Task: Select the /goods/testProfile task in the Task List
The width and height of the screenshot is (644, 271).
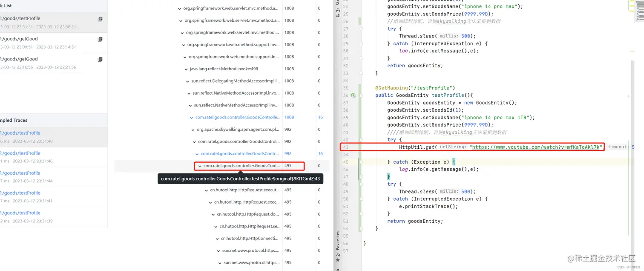Action: tap(54, 23)
